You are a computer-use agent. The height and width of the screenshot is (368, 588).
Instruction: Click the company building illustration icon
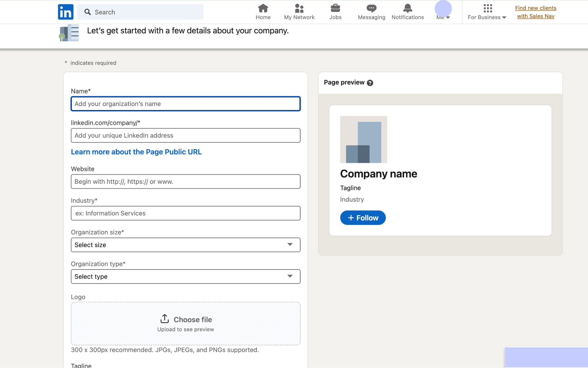(69, 33)
